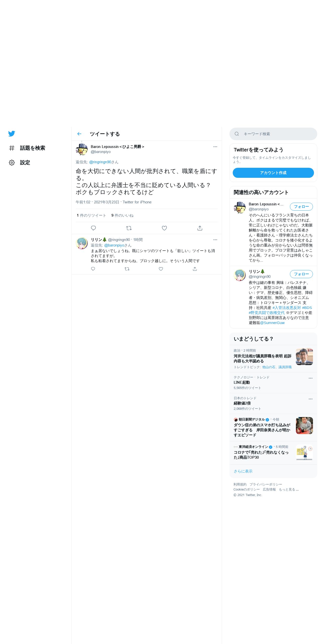The image size is (322, 644).
Task: Retweet the main tweet by baronpiyo
Action: click(x=129, y=228)
